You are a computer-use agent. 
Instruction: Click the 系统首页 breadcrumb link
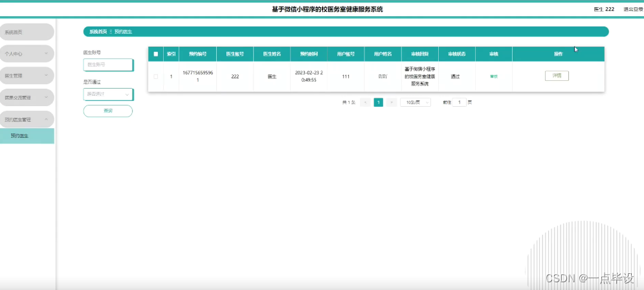(98, 32)
